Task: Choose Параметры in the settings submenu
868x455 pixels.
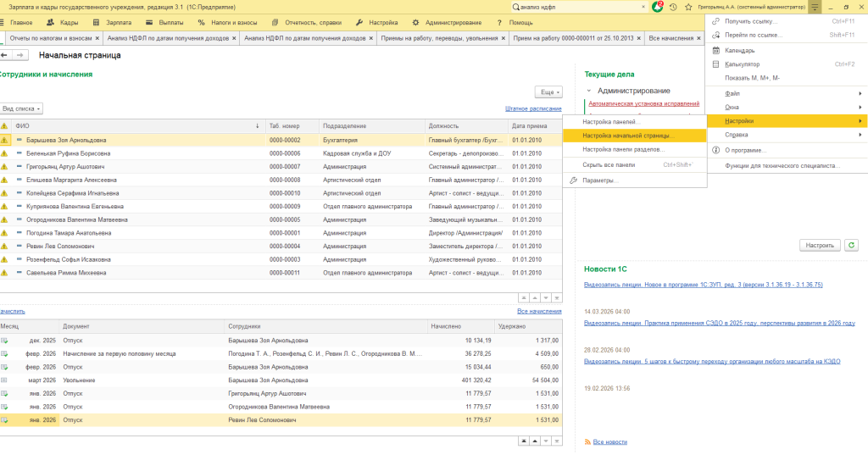Action: [x=600, y=180]
